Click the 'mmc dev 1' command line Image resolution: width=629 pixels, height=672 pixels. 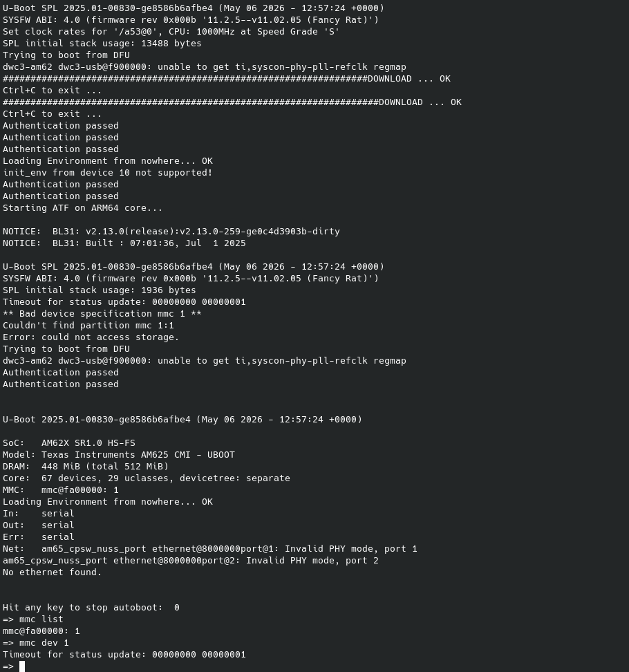(x=35, y=643)
